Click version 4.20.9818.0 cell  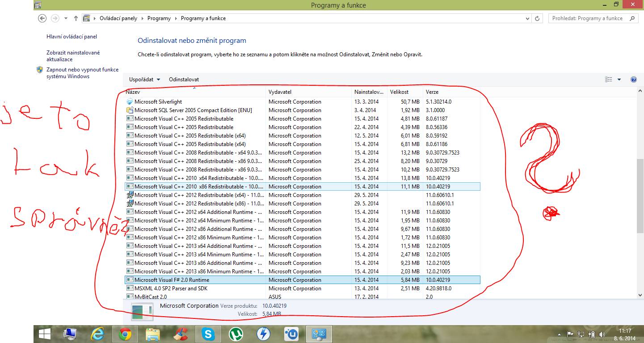pos(438,289)
